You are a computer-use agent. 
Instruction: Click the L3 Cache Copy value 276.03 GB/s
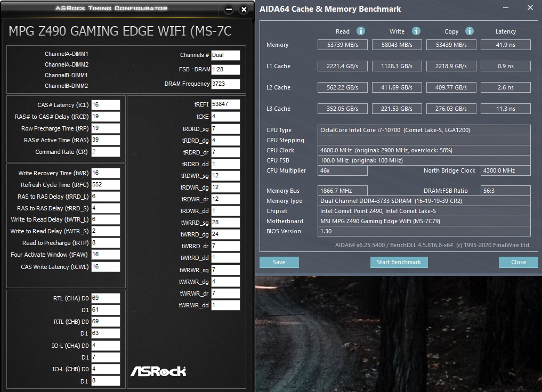(x=451, y=109)
